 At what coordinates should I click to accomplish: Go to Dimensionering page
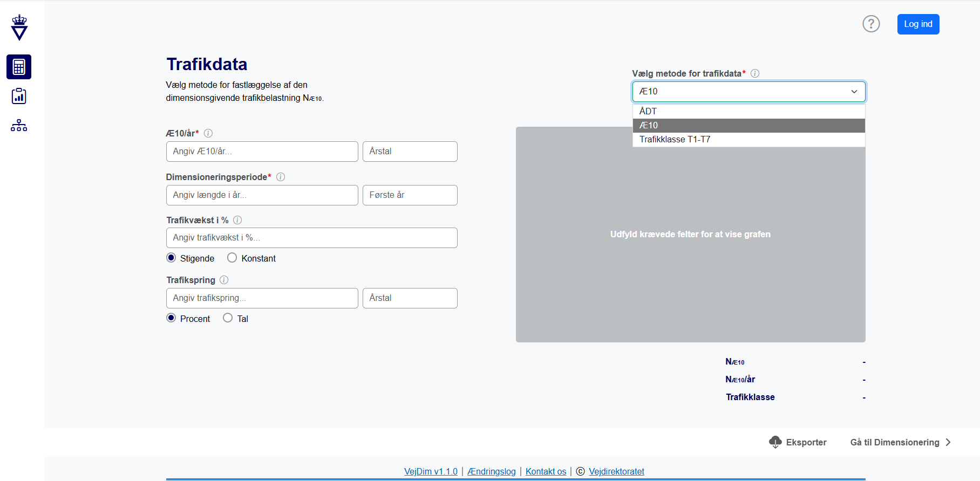pos(900,442)
